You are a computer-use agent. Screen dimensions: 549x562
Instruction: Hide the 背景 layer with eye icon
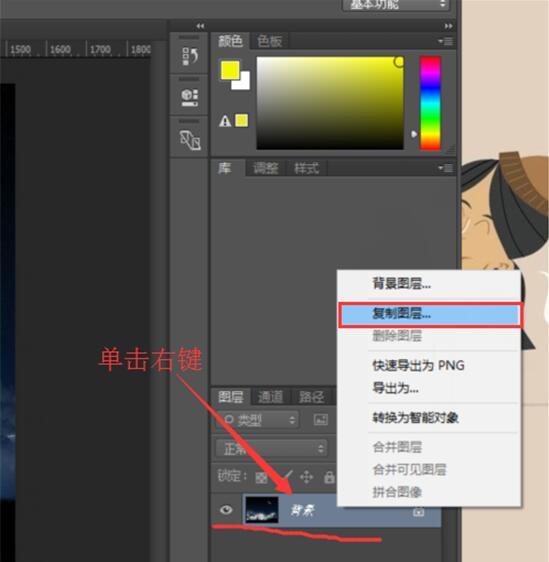226,509
